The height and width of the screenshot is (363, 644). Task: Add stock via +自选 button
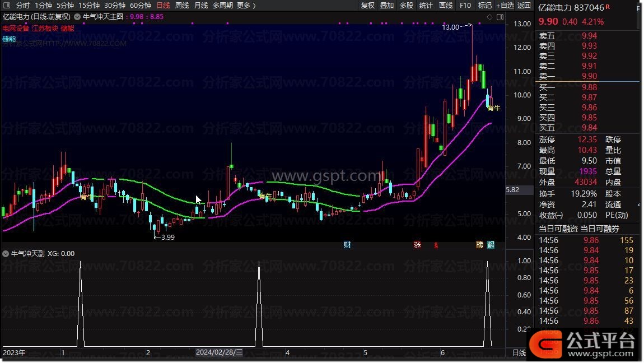click(x=505, y=6)
